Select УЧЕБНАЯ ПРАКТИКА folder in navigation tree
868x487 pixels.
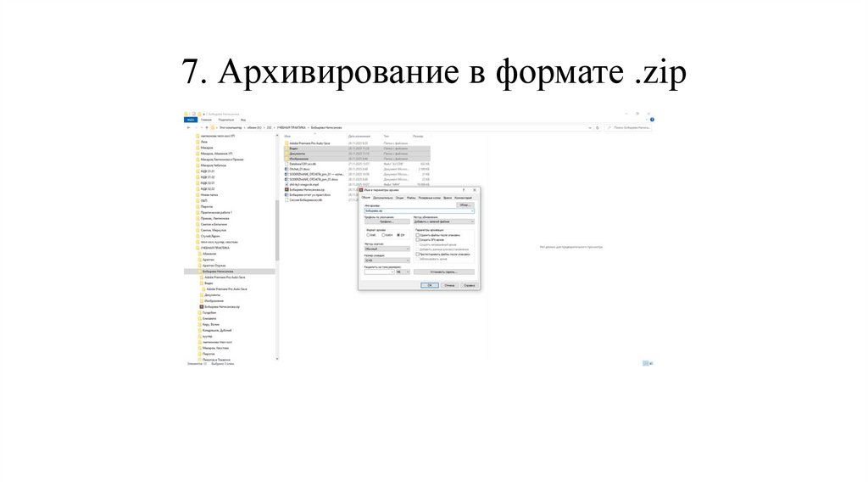click(213, 248)
